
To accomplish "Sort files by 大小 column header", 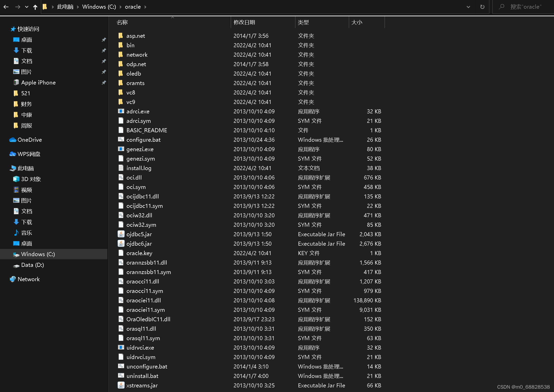I will pyautogui.click(x=357, y=22).
